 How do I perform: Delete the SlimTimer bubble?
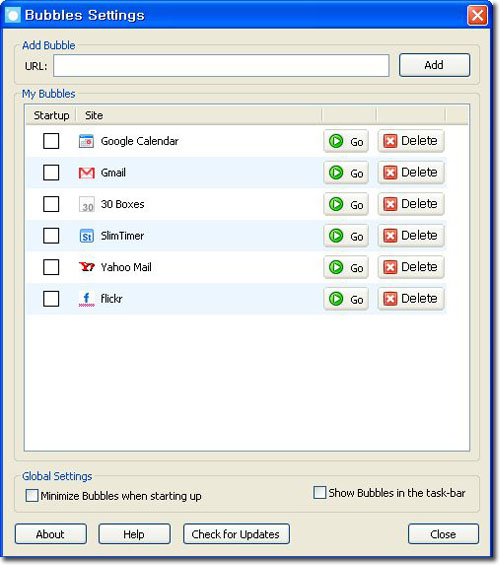point(411,236)
